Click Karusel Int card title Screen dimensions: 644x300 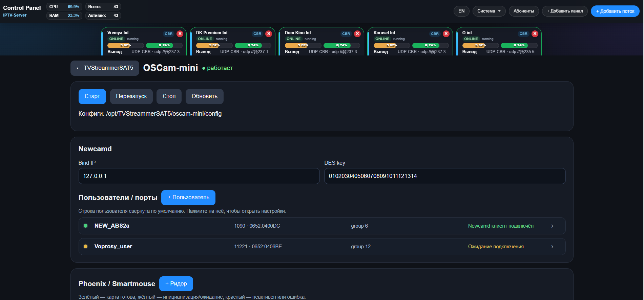click(384, 33)
